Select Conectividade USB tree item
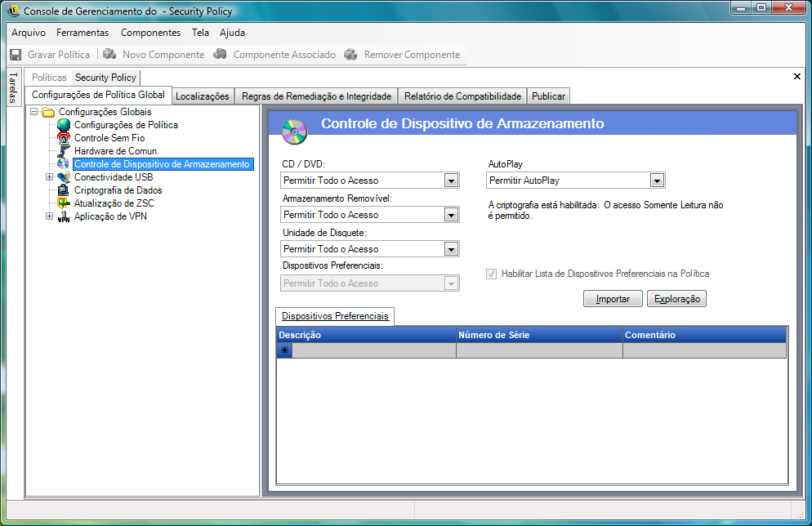 pos(114,177)
